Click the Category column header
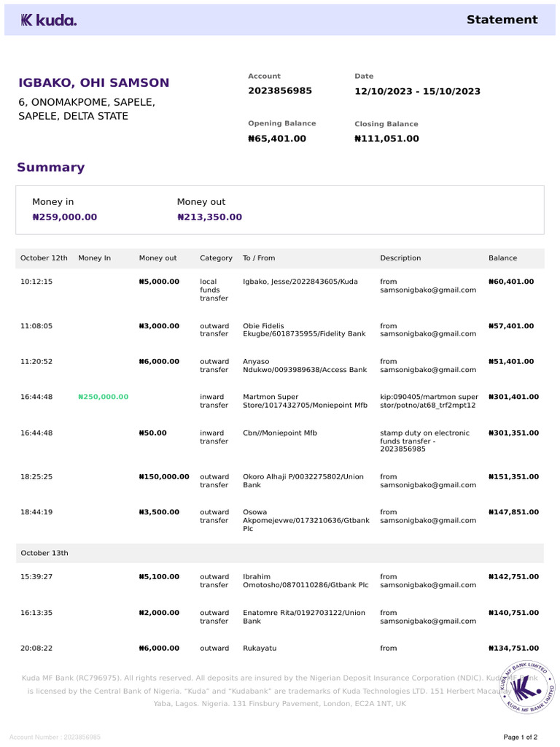560x747 pixels. [216, 258]
